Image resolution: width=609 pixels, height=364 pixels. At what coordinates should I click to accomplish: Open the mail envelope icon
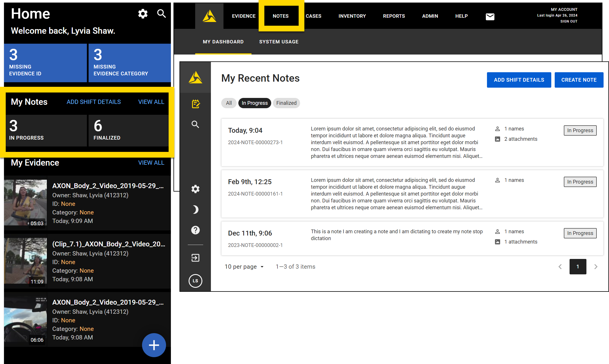[x=490, y=16]
